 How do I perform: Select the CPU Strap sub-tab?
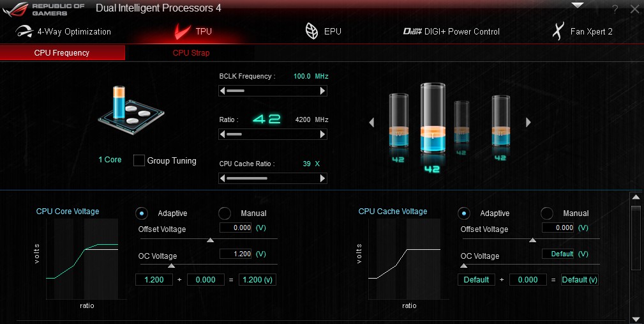click(x=191, y=52)
